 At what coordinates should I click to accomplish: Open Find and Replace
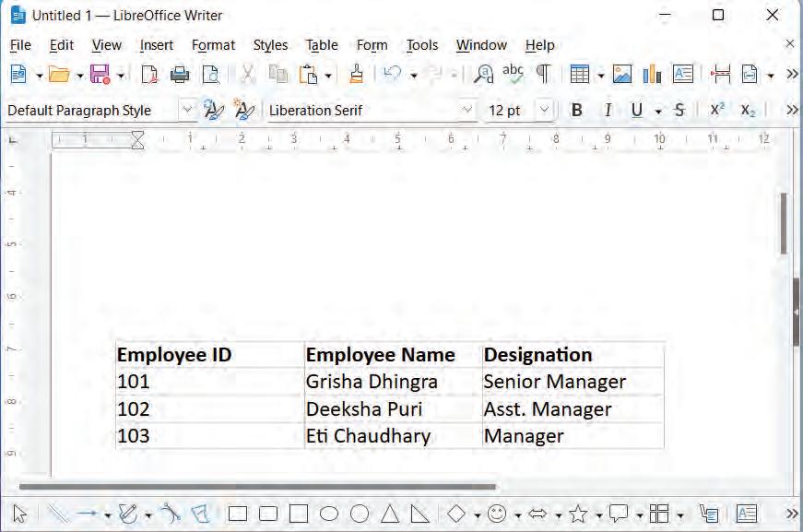click(x=483, y=75)
